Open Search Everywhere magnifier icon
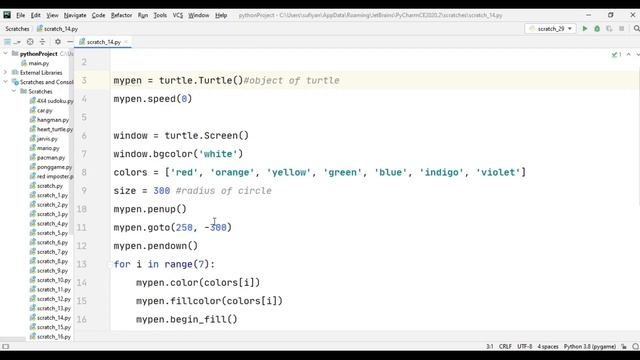Viewport: 640px width, 360px height. click(636, 29)
